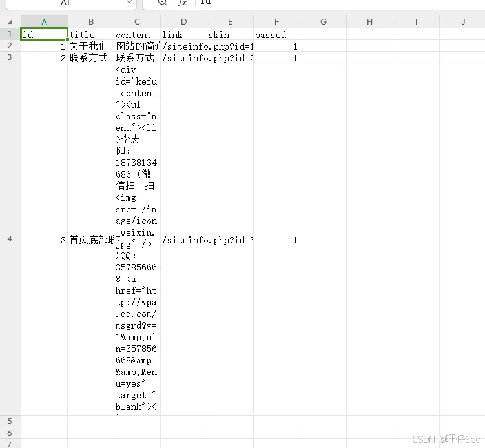Click the content header cell
The image size is (485, 448).
coord(138,34)
